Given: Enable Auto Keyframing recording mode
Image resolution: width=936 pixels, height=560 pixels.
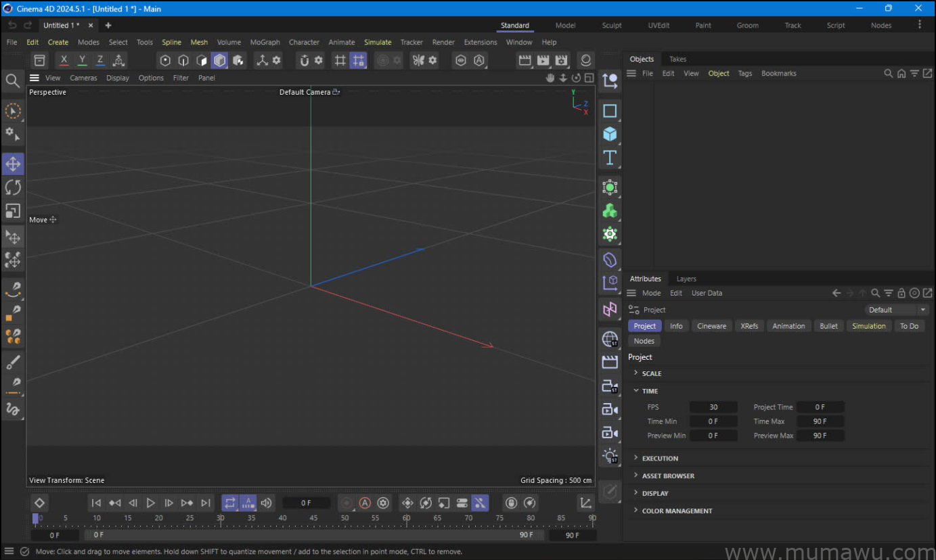Looking at the screenshot, I should tap(365, 503).
